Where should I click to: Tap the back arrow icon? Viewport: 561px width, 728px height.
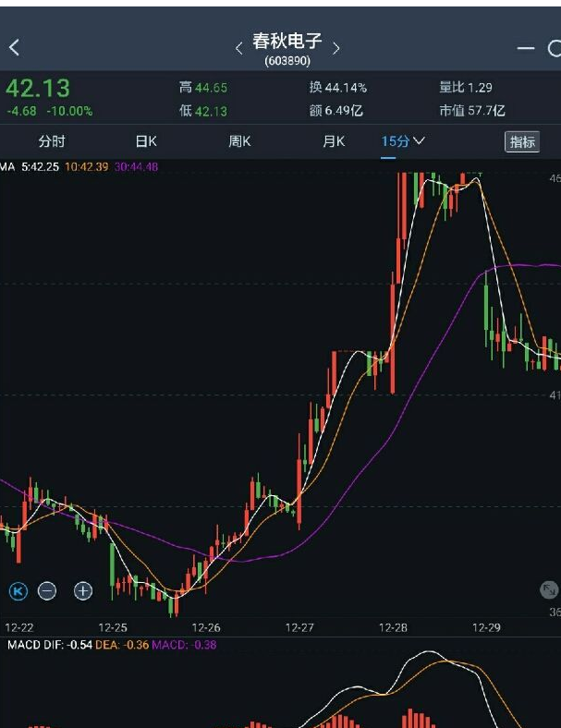tap(15, 47)
